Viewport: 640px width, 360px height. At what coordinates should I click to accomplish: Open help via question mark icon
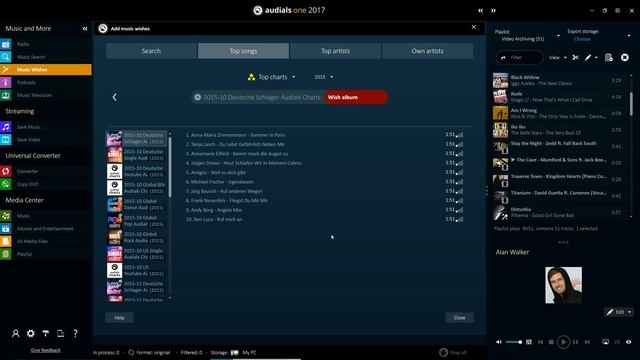tap(76, 333)
